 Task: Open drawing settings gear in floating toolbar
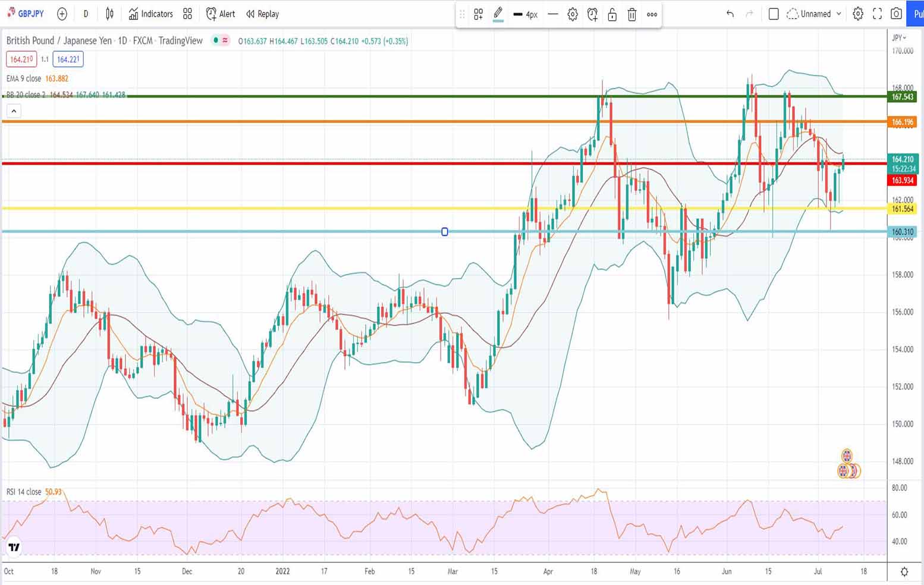[x=573, y=15]
